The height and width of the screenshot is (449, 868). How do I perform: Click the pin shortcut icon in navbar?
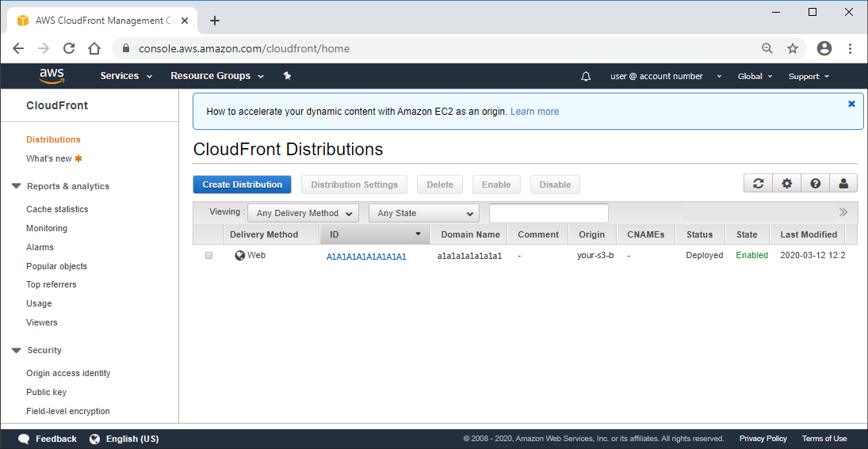[287, 76]
